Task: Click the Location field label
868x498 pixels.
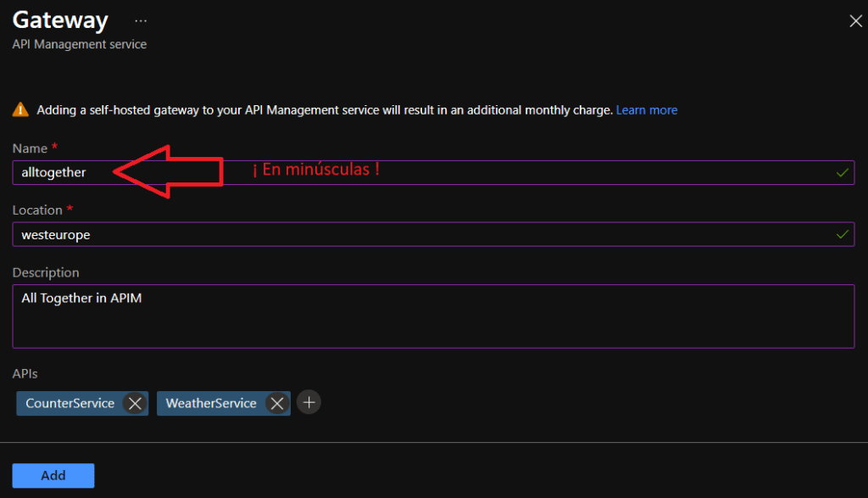Action: 37,210
